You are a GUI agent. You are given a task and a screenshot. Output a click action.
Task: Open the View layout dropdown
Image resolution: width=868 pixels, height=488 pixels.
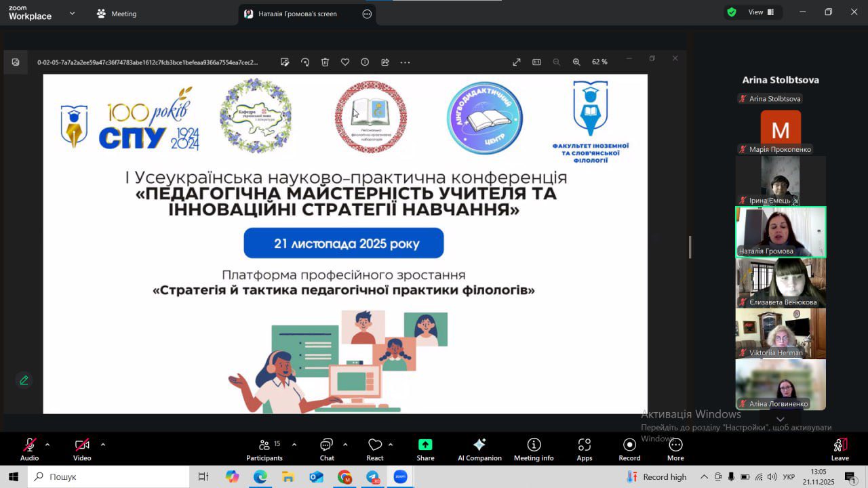(761, 12)
